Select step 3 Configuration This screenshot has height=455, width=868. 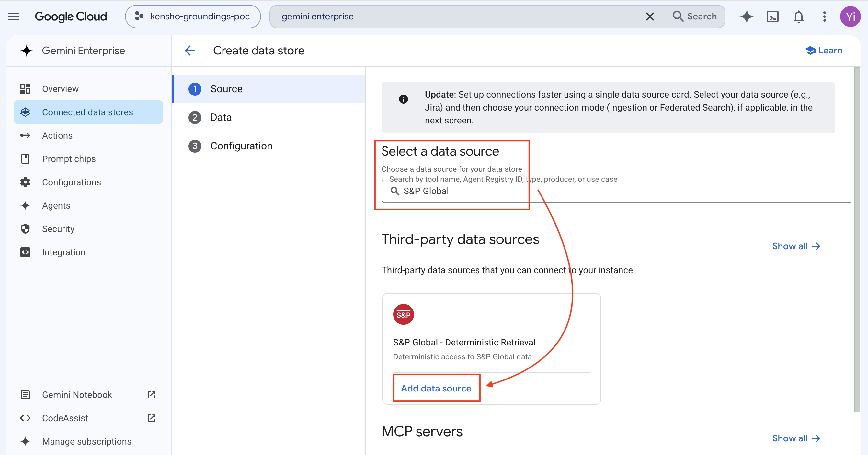tap(269, 146)
